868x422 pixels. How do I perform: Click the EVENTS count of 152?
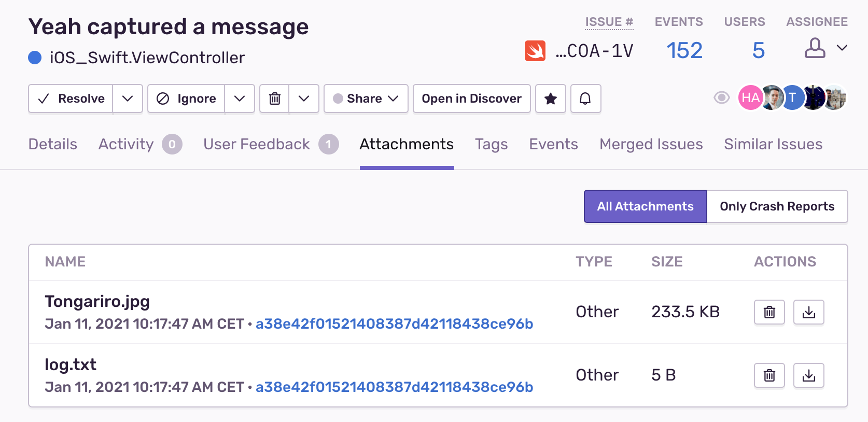(x=684, y=50)
